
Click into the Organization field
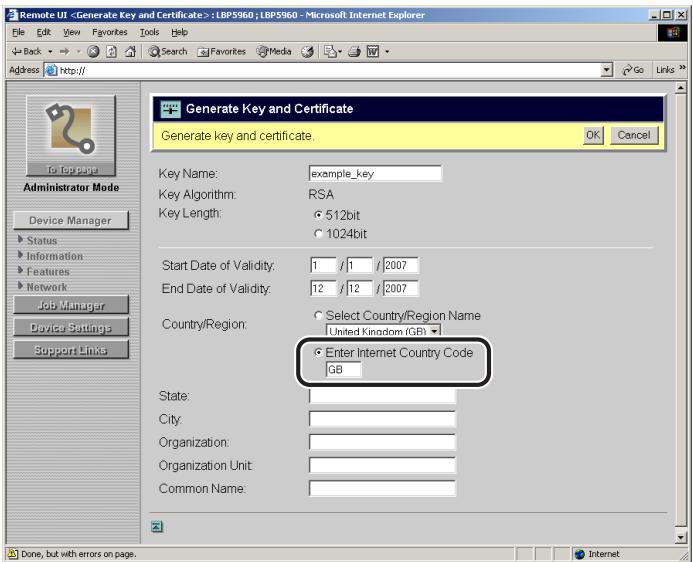[x=382, y=442]
